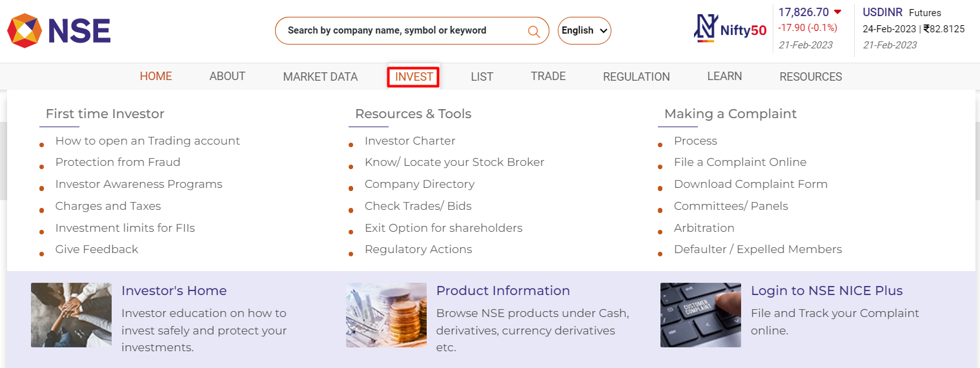Open the INVEST menu
The width and height of the screenshot is (980, 368).
tap(414, 77)
